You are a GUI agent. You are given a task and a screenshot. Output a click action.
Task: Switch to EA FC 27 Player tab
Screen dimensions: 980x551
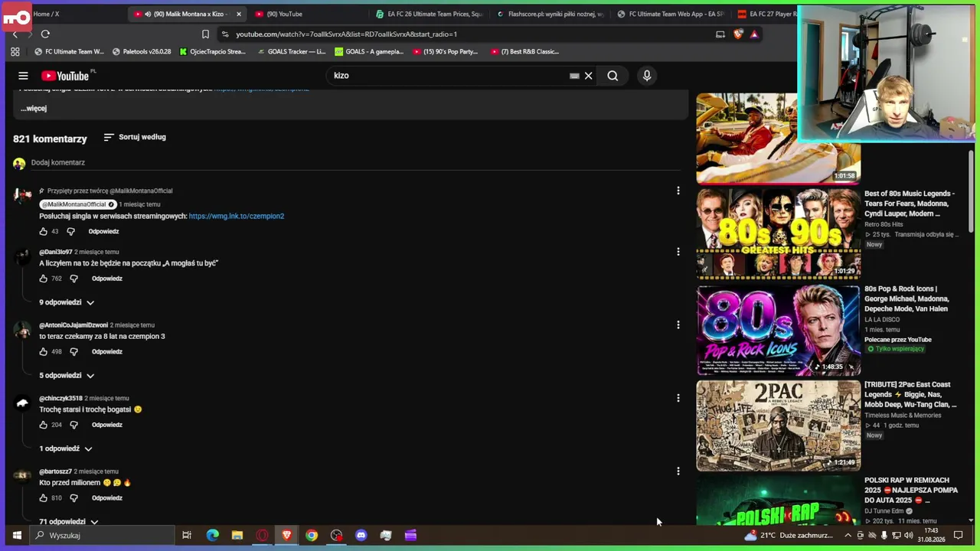click(766, 14)
